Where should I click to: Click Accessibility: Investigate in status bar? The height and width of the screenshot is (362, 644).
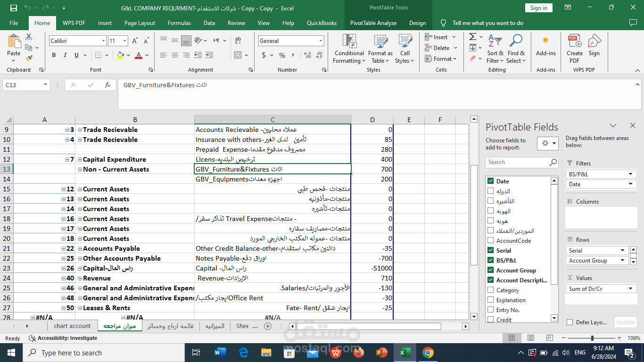[x=63, y=338]
